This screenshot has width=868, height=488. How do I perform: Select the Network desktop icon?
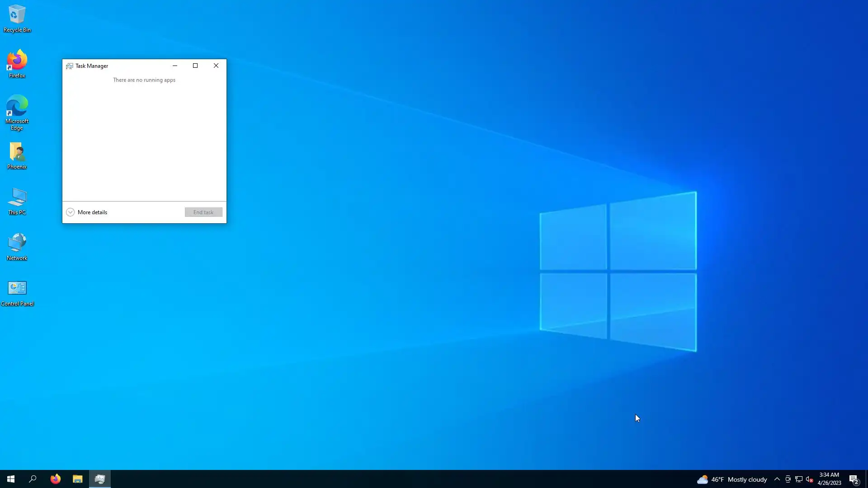click(17, 247)
